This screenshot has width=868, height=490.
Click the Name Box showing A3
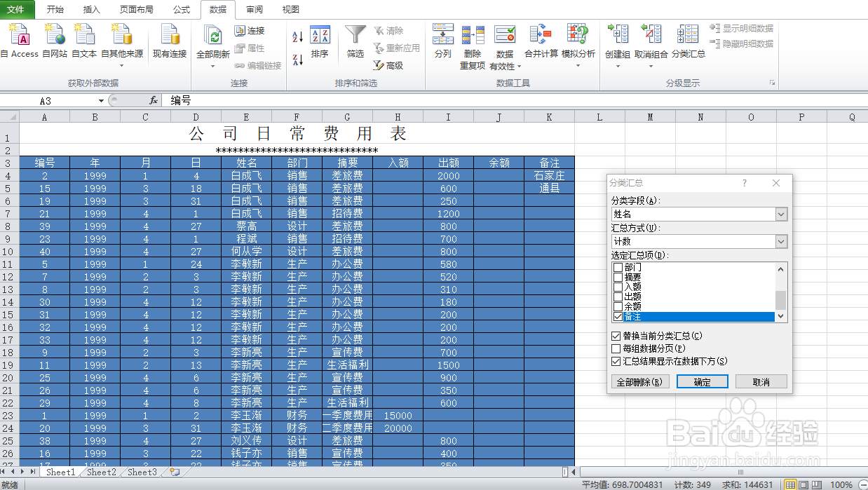point(46,101)
